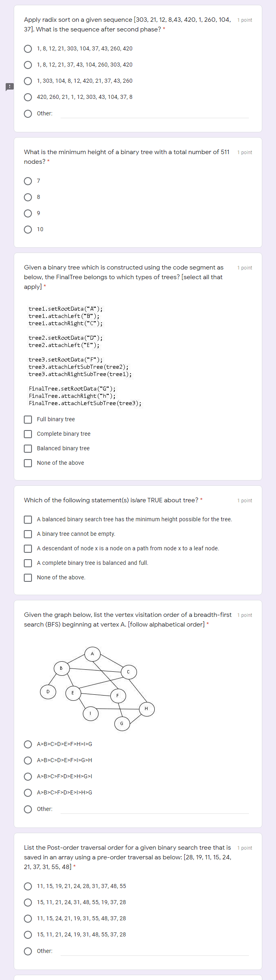Check the "Complete binary tree" option
The image size is (276, 980).
[x=28, y=434]
